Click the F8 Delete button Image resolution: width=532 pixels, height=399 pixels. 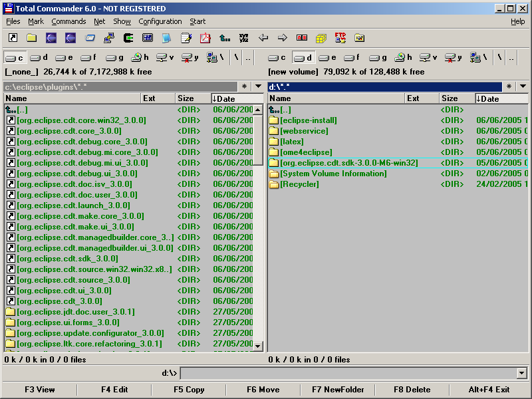[412, 390]
